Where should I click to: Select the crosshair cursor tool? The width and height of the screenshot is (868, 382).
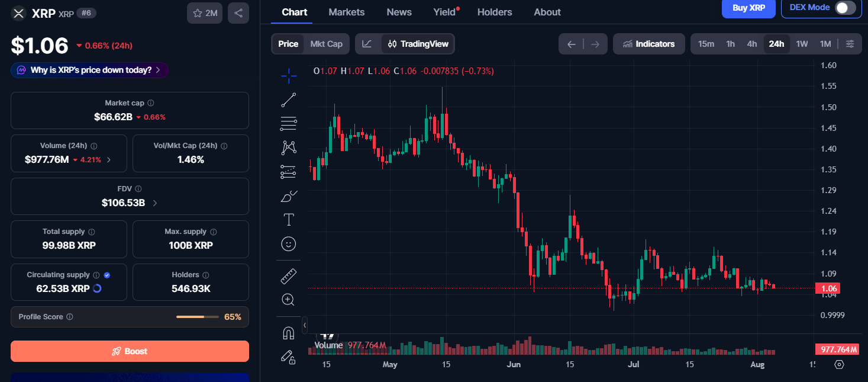(x=289, y=76)
